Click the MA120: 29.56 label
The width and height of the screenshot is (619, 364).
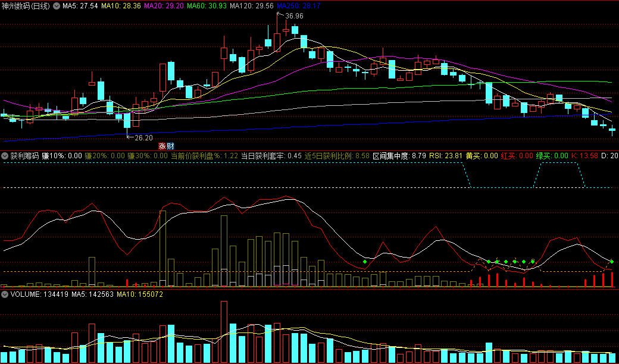pos(251,6)
